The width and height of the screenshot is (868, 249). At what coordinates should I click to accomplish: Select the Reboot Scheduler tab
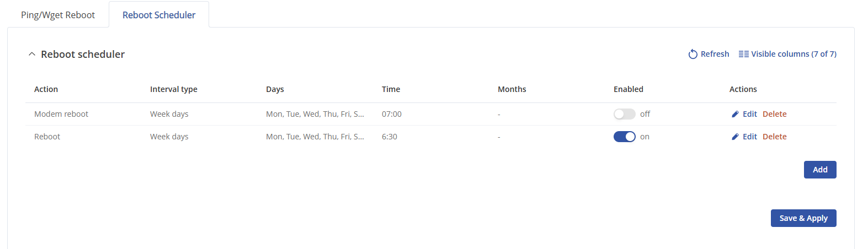[x=159, y=15]
